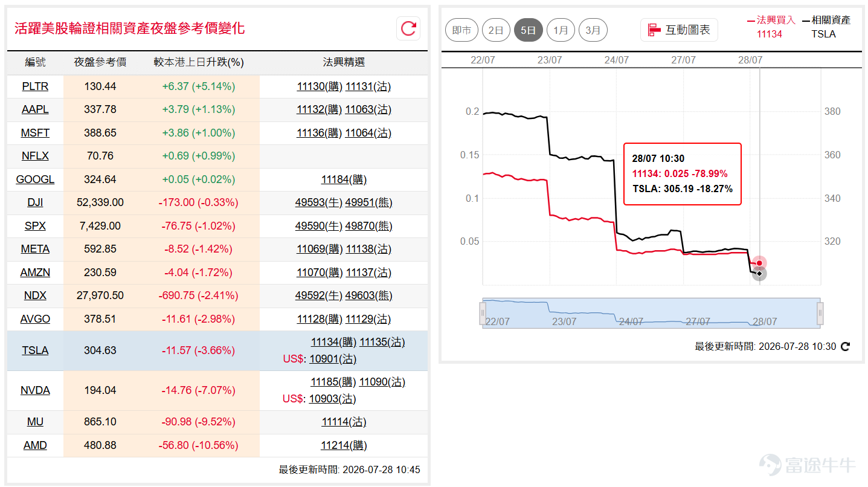Open TSLA put warrant 11135(沽)
The width and height of the screenshot is (868, 487).
[382, 342]
